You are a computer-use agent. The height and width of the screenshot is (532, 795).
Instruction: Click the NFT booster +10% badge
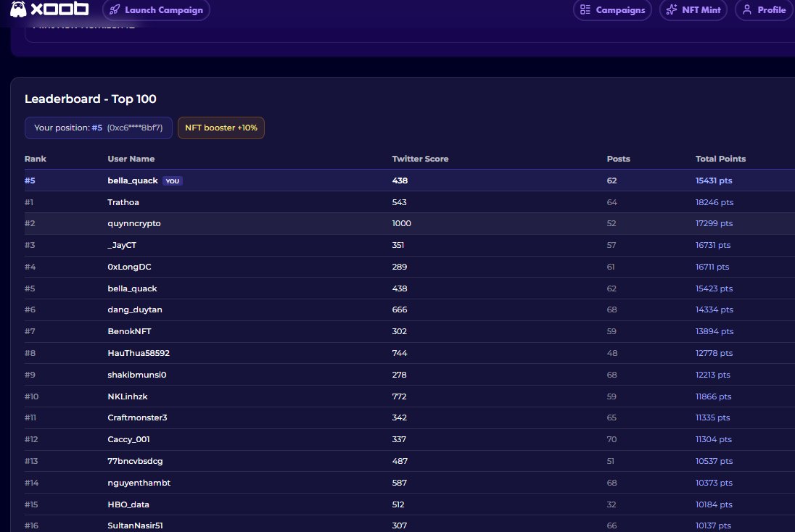point(221,128)
